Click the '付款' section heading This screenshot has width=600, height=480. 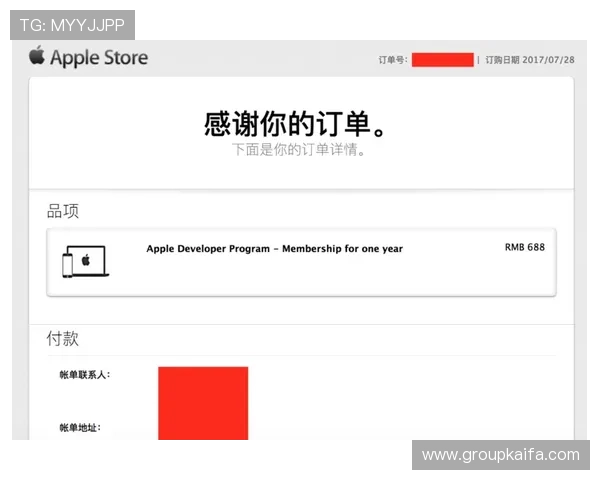[x=63, y=339]
